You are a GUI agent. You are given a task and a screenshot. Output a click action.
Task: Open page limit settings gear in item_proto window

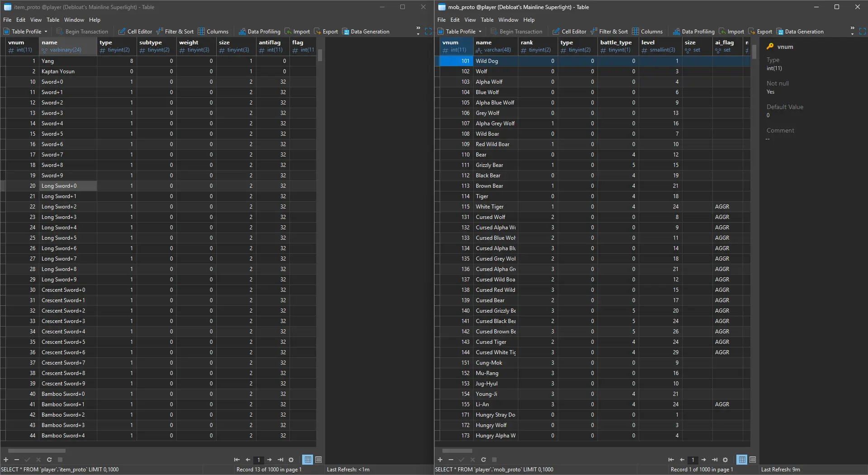291,460
